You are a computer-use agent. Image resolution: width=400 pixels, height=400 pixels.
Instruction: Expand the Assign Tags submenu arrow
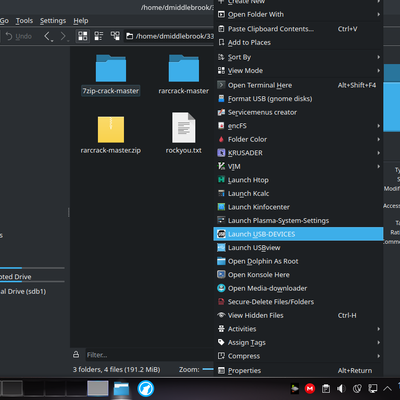pos(378,342)
